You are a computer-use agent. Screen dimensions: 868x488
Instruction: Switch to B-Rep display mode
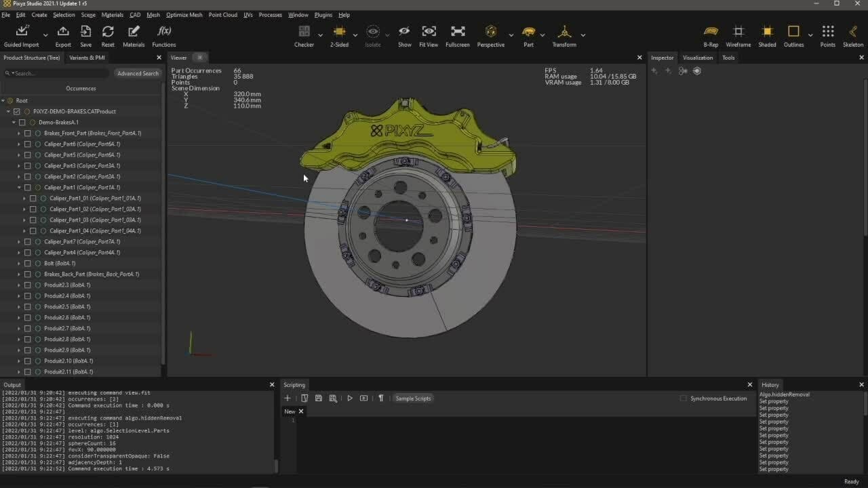pos(711,31)
